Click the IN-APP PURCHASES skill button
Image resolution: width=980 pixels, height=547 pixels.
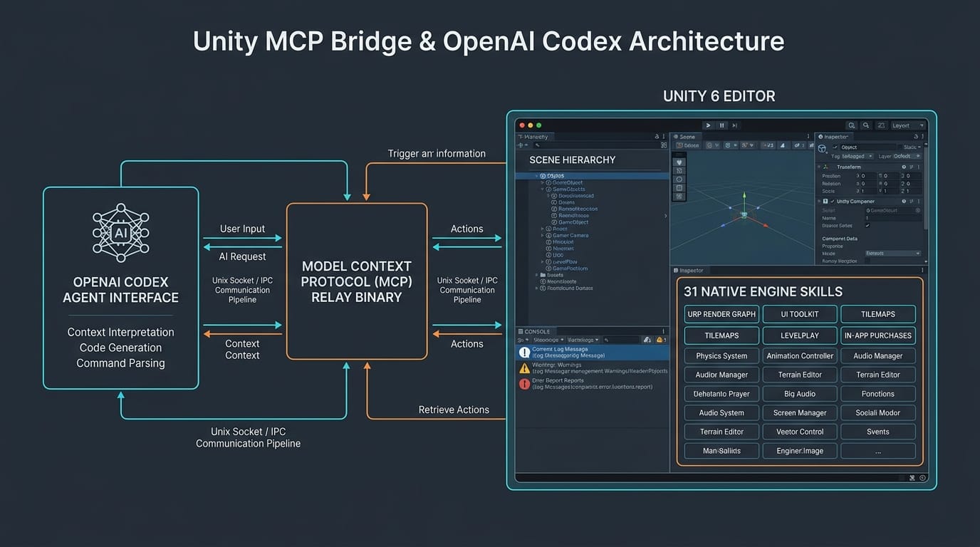877,335
